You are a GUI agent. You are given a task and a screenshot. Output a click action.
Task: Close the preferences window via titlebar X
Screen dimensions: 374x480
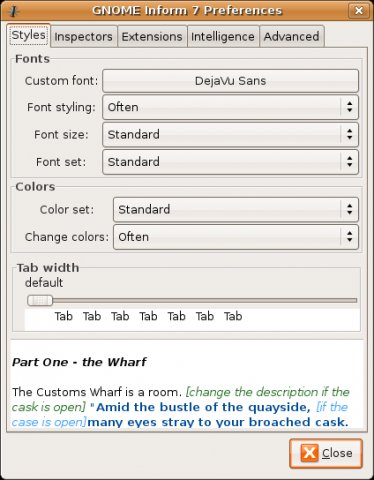(x=359, y=11)
